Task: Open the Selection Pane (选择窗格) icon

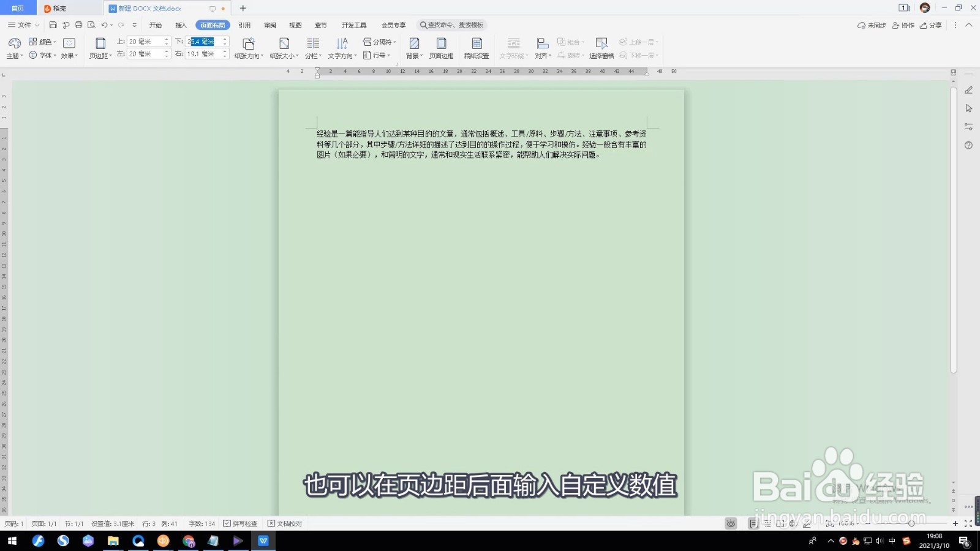Action: pos(601,43)
